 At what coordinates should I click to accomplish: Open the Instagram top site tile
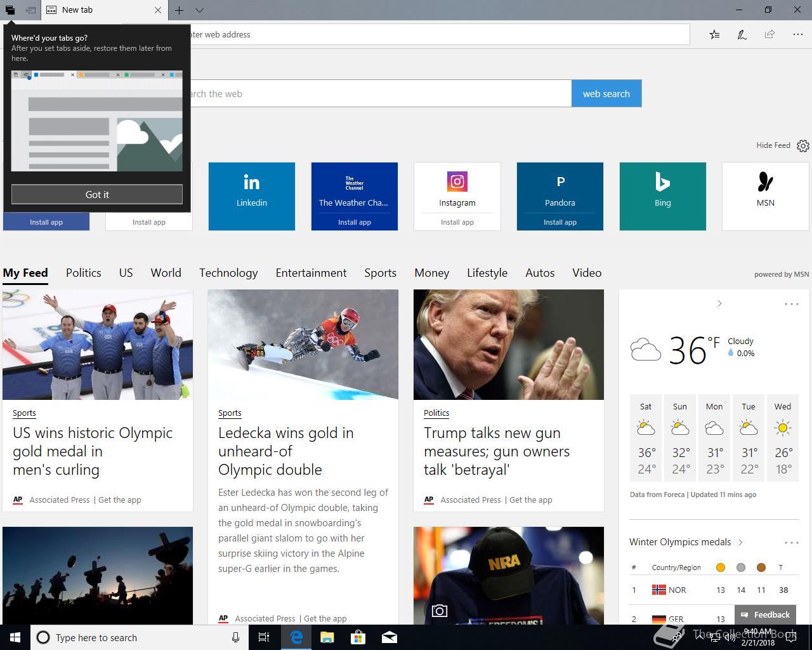tap(457, 188)
